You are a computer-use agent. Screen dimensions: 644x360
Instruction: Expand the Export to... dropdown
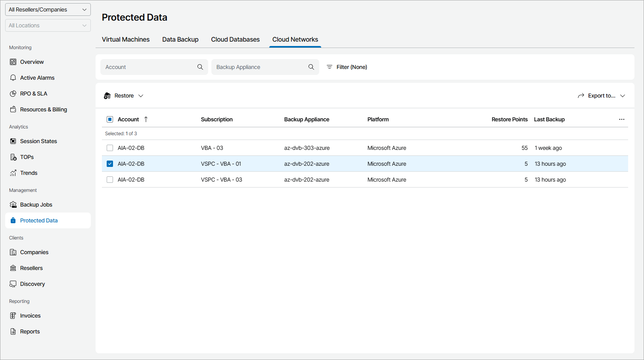click(601, 96)
